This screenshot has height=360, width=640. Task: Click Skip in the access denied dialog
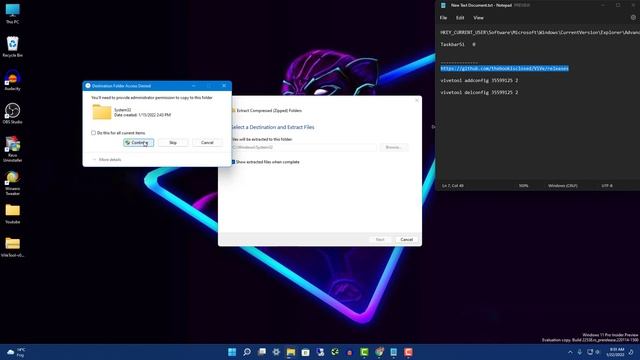coord(173,142)
